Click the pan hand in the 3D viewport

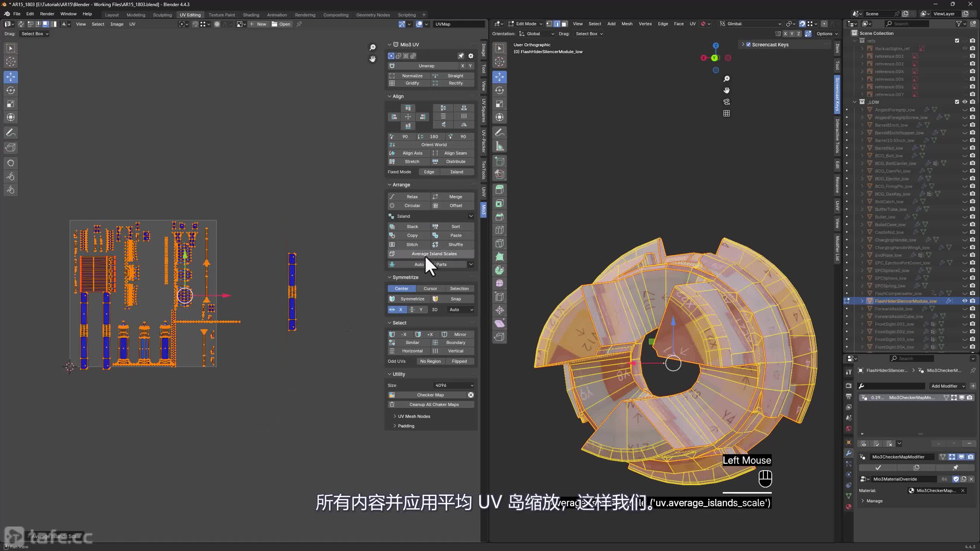[727, 90]
